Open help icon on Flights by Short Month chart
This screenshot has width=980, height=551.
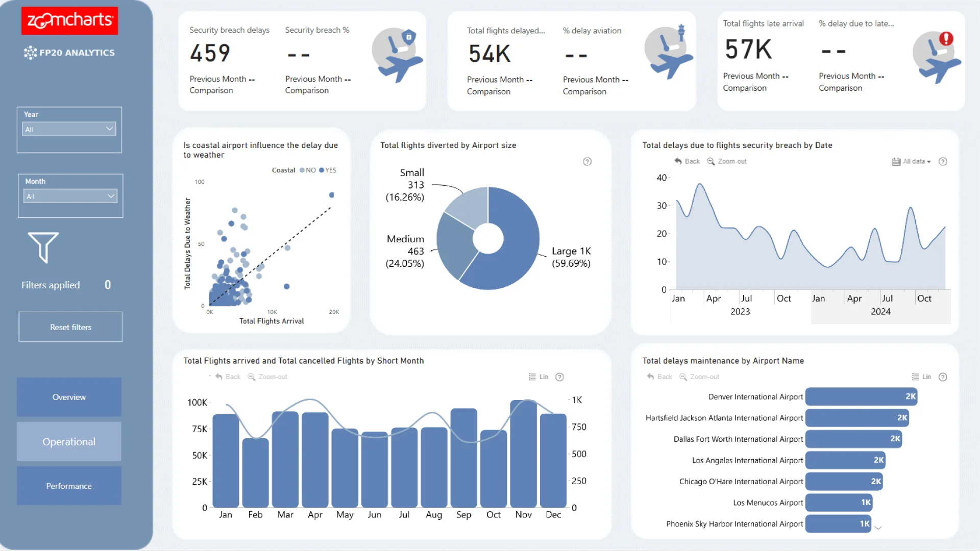tap(560, 377)
